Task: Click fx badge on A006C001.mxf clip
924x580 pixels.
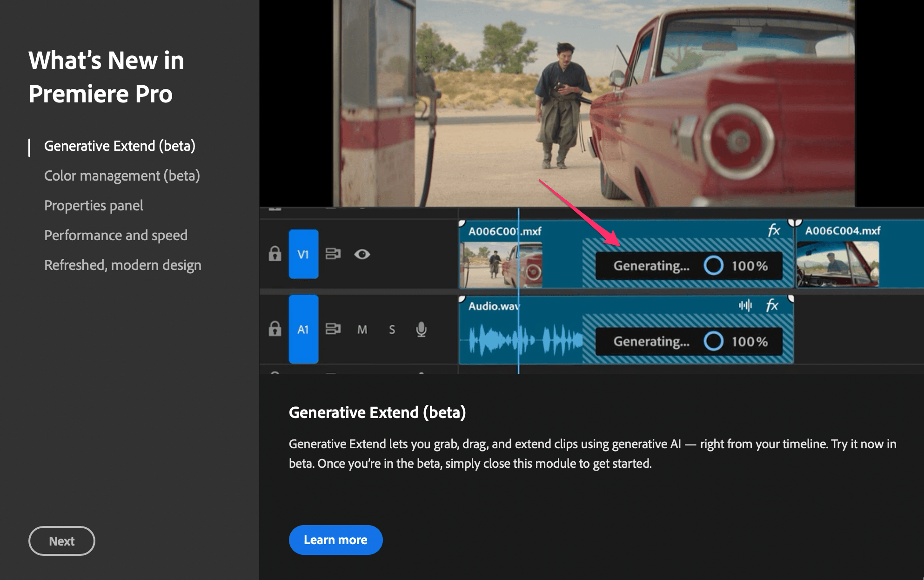Action: 774,230
